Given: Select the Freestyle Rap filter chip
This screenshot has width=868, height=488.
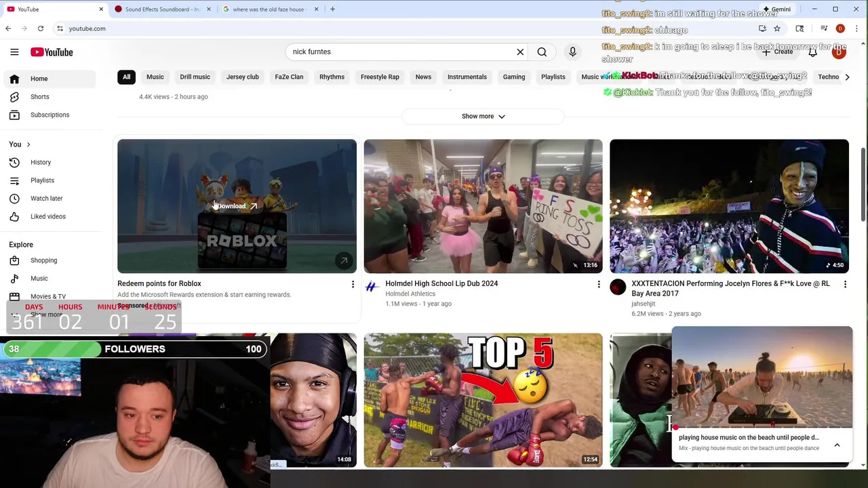Looking at the screenshot, I should pyautogui.click(x=380, y=77).
